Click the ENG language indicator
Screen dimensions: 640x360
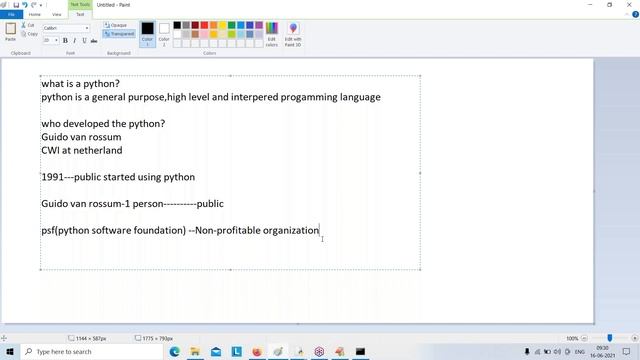coord(580,351)
